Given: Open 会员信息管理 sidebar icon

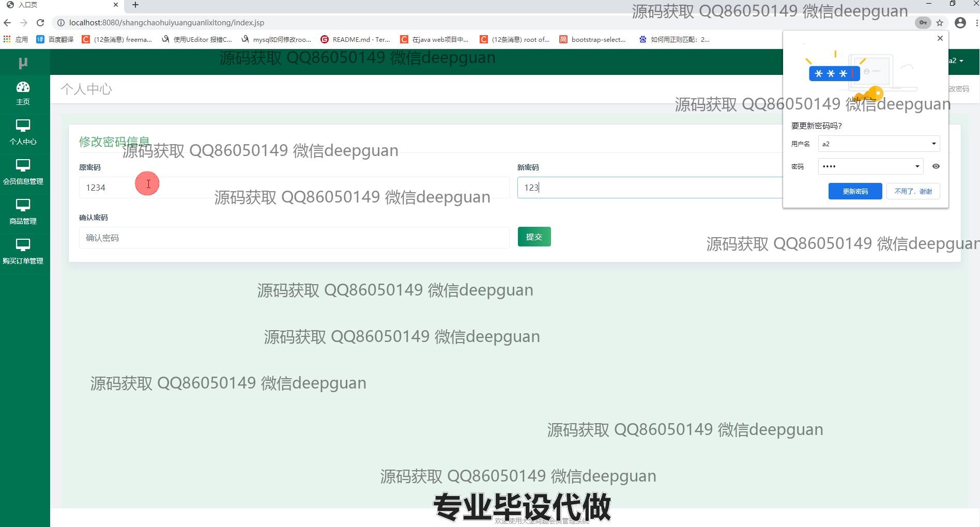Looking at the screenshot, I should click(x=23, y=165).
